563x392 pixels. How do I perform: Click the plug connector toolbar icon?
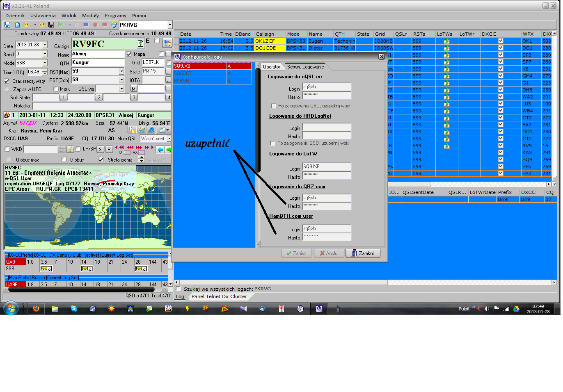click(114, 25)
